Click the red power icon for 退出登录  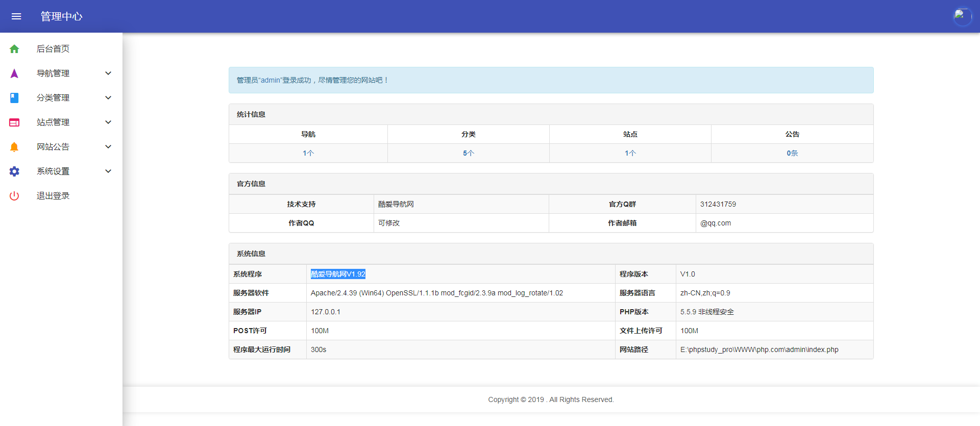[x=14, y=196]
